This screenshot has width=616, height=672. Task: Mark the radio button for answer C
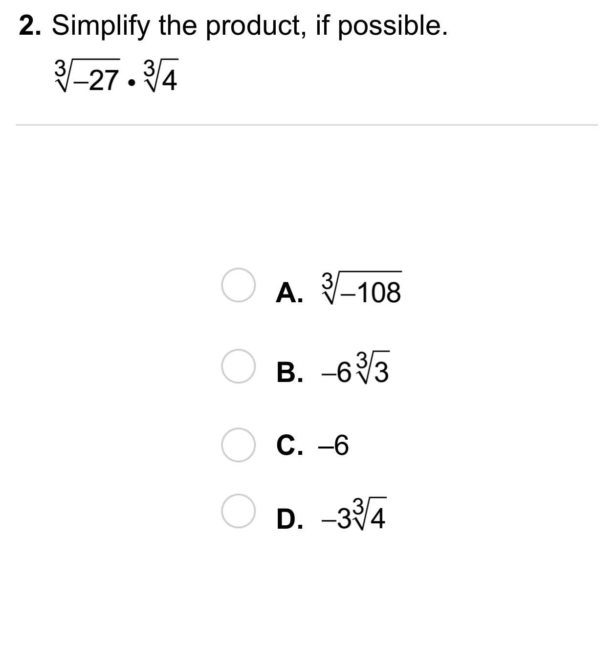pos(238,445)
